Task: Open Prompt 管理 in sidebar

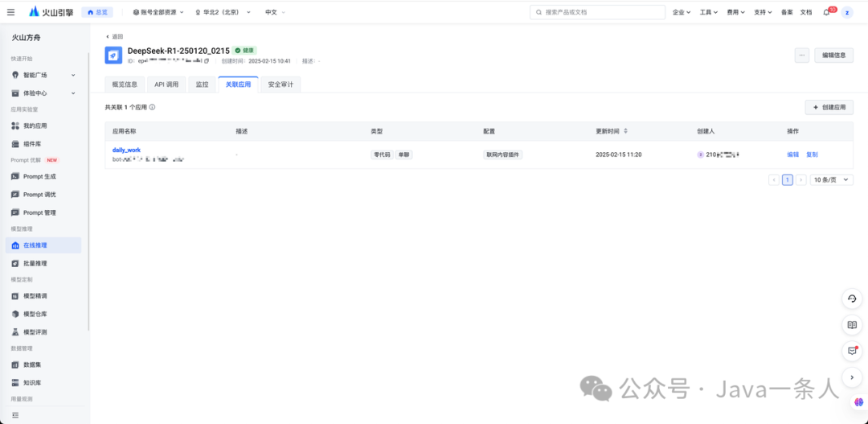Action: point(43,212)
